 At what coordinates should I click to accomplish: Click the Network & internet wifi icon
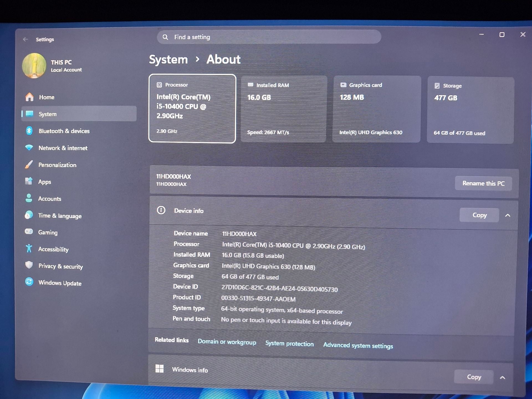pos(29,147)
